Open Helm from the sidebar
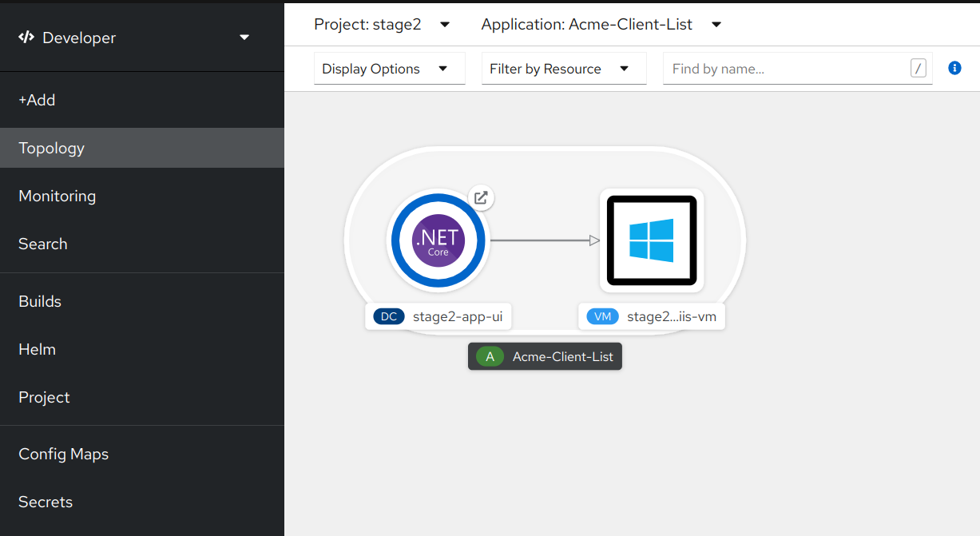This screenshot has width=980, height=536. 38,349
